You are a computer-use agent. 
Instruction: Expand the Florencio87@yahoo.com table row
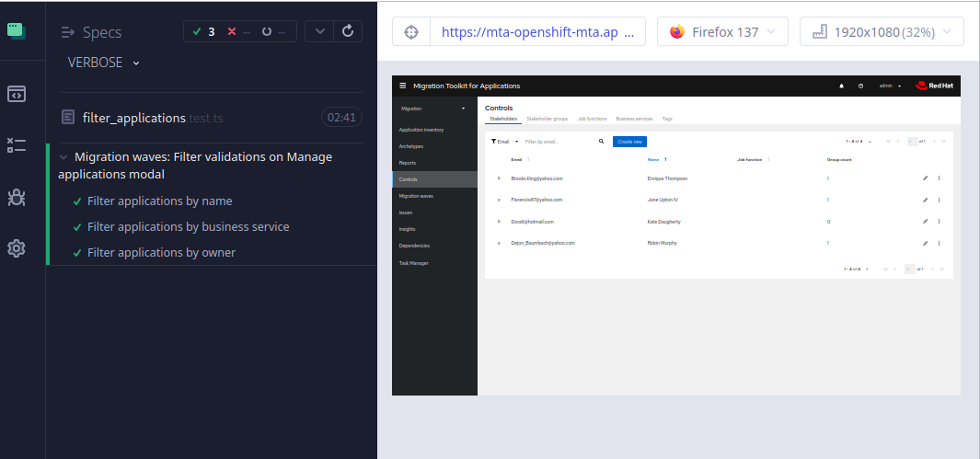[x=499, y=200]
